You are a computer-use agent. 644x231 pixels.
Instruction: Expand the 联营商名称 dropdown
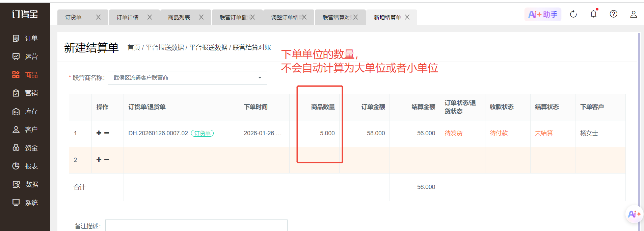click(187, 78)
